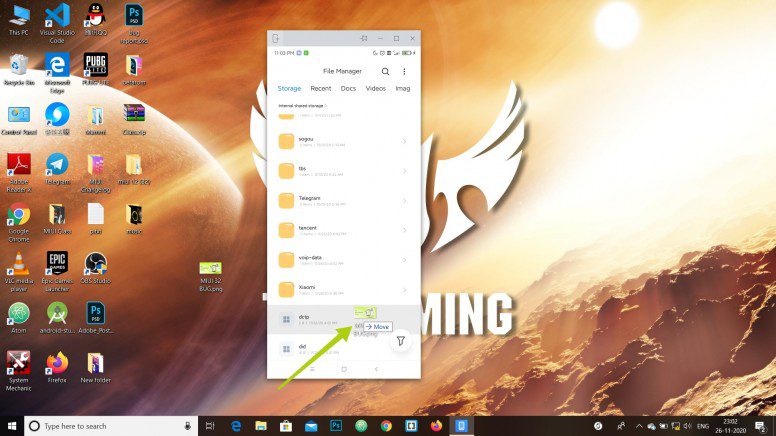Select the did file entry
This screenshot has height=436, width=776.
click(x=344, y=349)
